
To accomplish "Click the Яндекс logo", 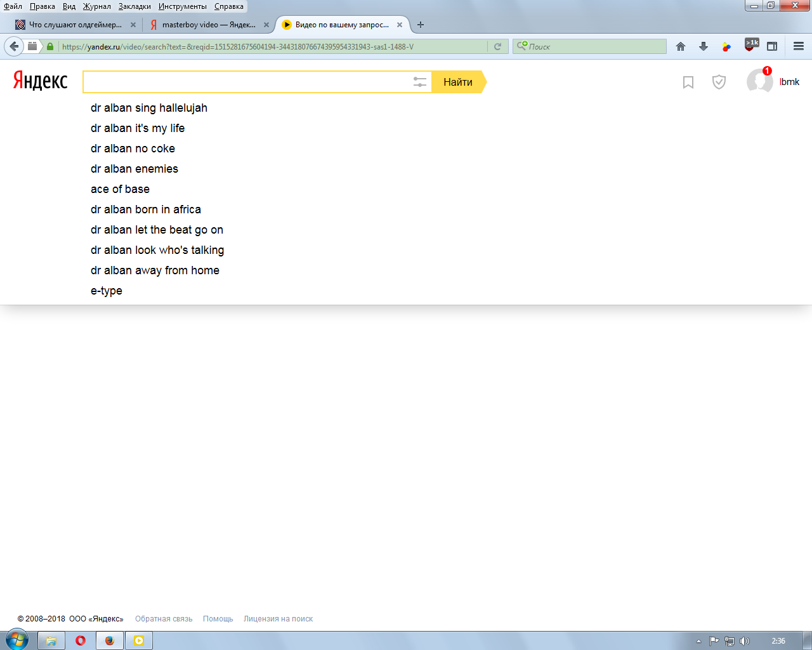I will pos(40,81).
